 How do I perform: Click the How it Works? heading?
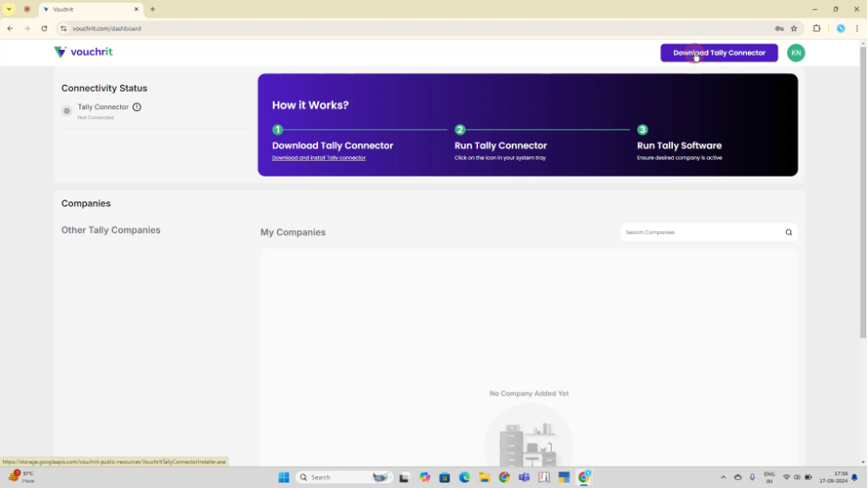(x=310, y=105)
